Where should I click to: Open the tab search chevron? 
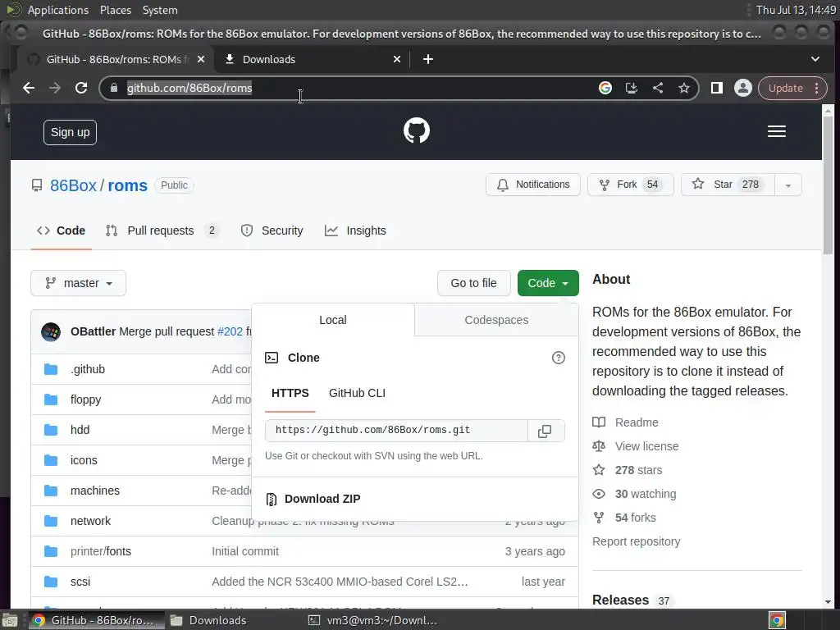click(815, 59)
